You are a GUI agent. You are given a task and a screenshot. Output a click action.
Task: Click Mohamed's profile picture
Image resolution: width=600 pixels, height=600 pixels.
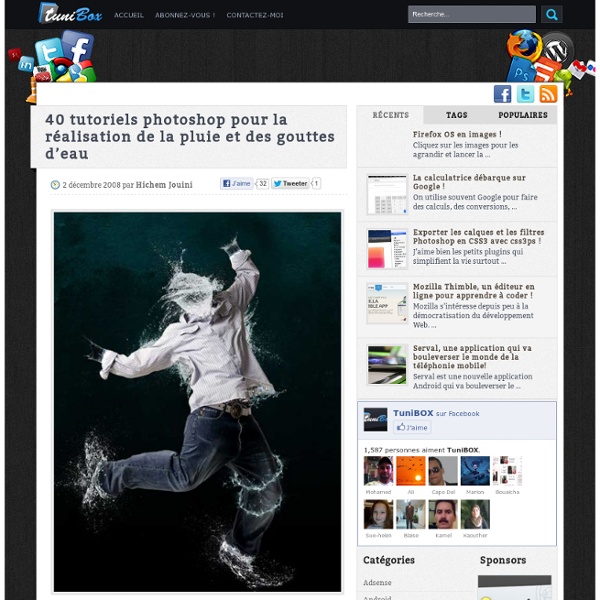pyautogui.click(x=378, y=471)
